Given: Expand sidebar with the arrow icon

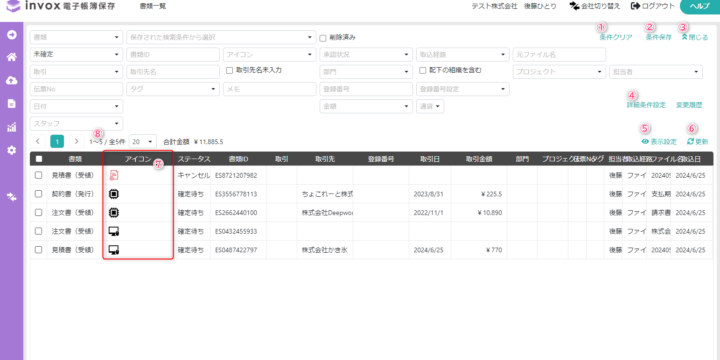Looking at the screenshot, I should (11, 35).
